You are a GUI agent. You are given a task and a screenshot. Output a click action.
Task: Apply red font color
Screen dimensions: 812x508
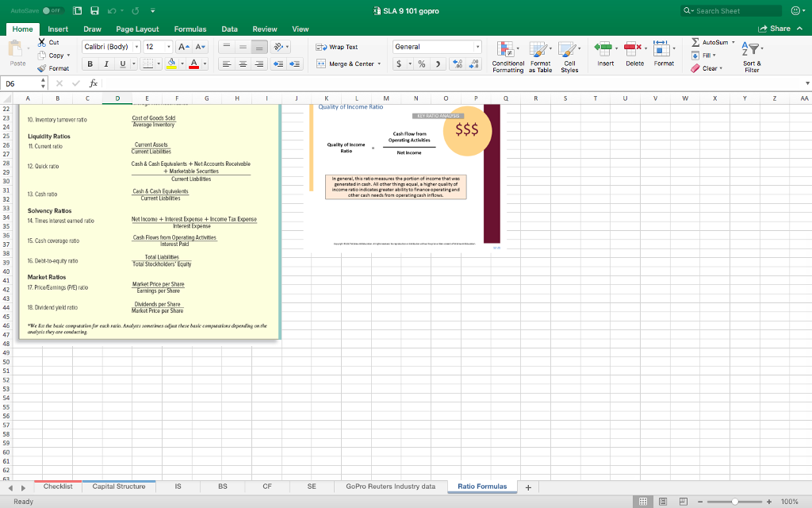click(x=194, y=63)
